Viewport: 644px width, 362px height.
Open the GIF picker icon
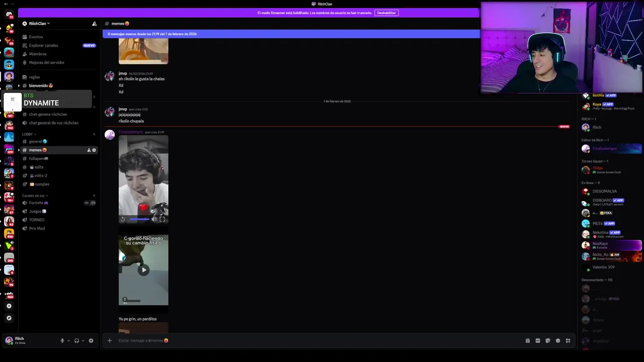click(537, 340)
